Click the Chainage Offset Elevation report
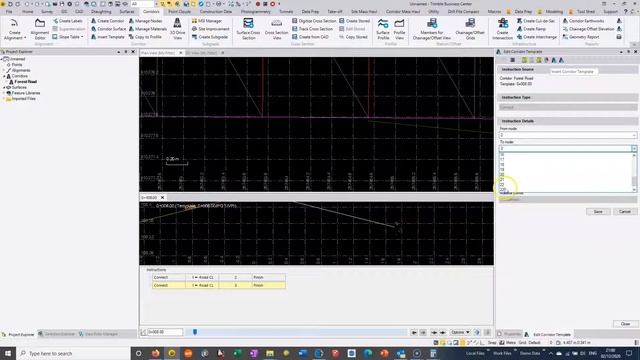 pos(588,29)
